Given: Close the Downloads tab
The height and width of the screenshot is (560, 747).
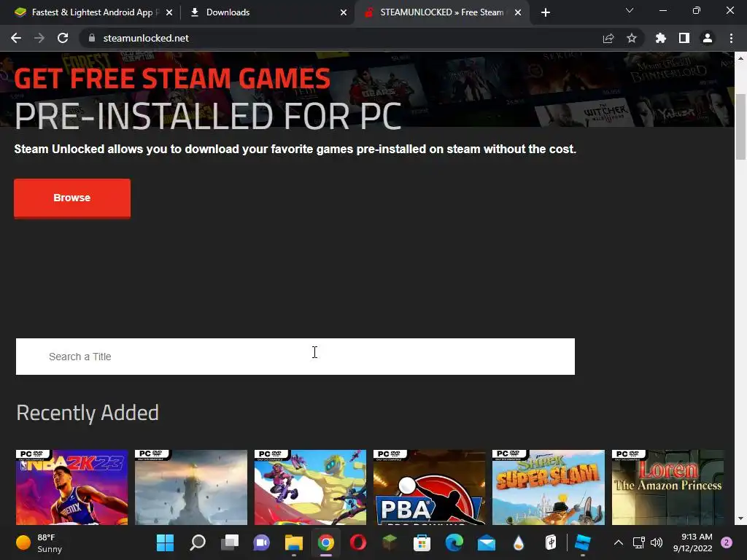Looking at the screenshot, I should coord(344,12).
